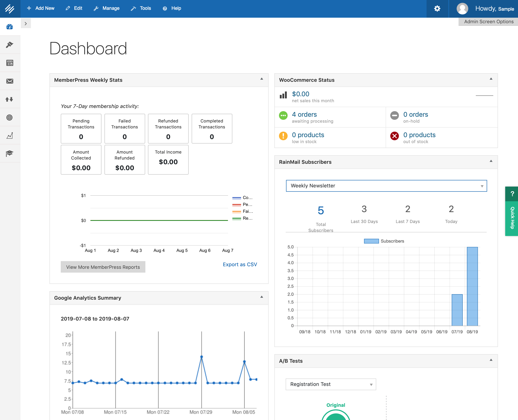Open the Manage menu

pos(107,9)
